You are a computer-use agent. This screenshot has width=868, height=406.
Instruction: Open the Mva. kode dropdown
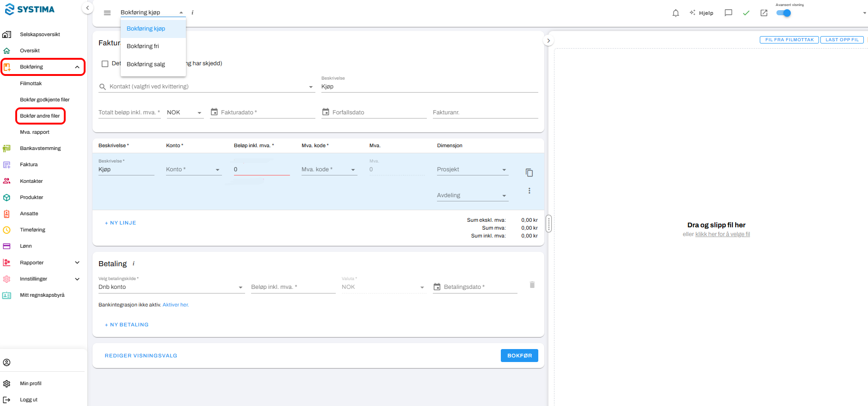(x=329, y=169)
